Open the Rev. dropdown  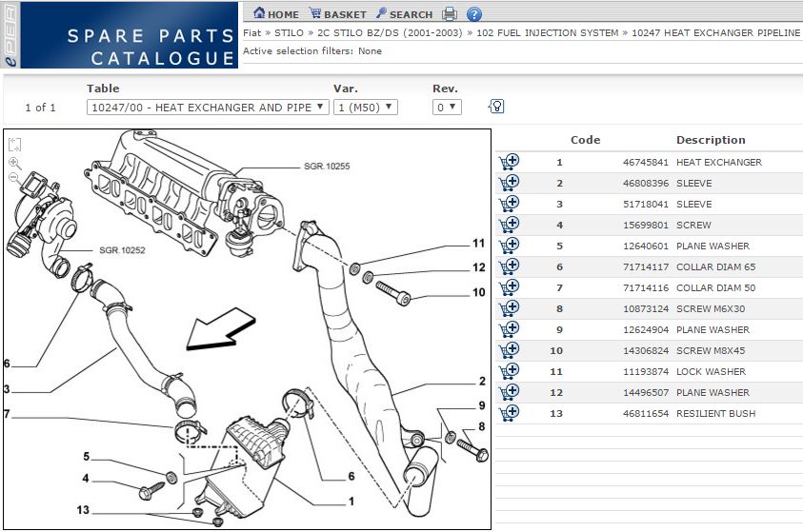click(447, 108)
